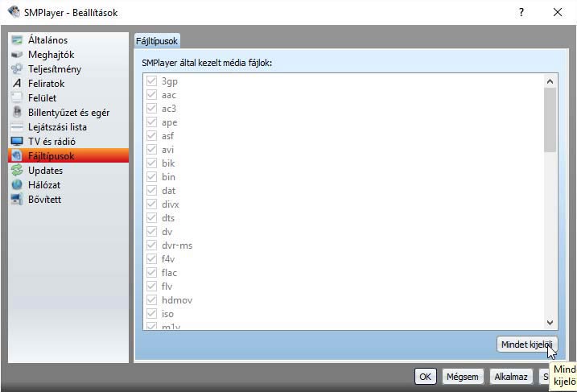Toggle the bik checkbox

[x=151, y=163]
